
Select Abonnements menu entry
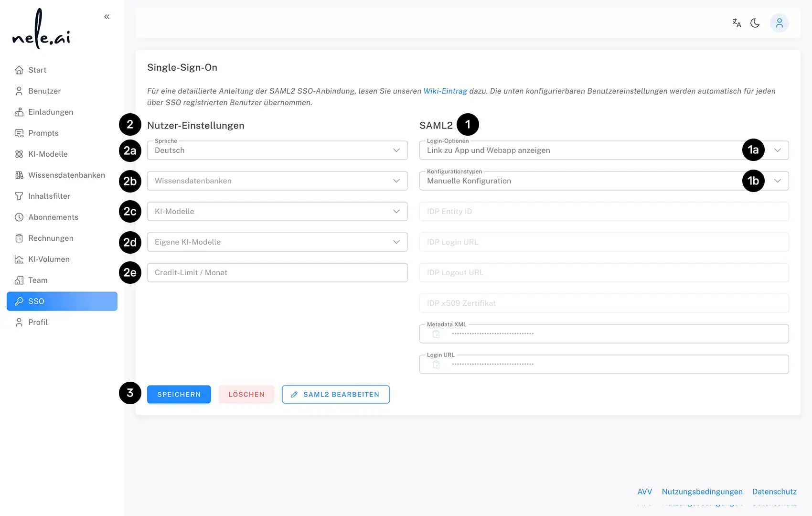(62, 217)
